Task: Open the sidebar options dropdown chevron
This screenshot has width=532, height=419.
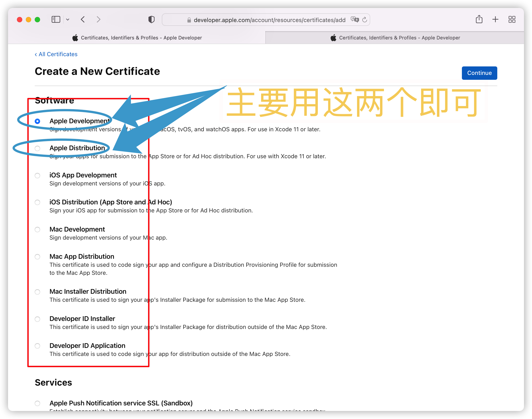Action: [68, 20]
